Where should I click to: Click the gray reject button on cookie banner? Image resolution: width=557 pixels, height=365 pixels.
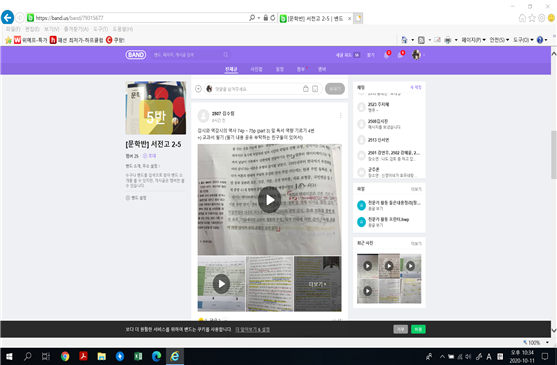[x=400, y=329]
